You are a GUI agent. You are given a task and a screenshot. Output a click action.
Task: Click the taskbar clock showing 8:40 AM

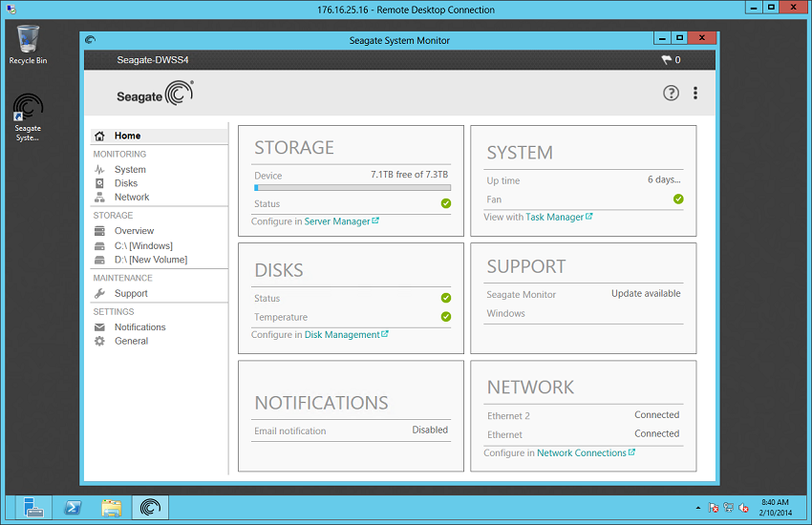(776, 508)
